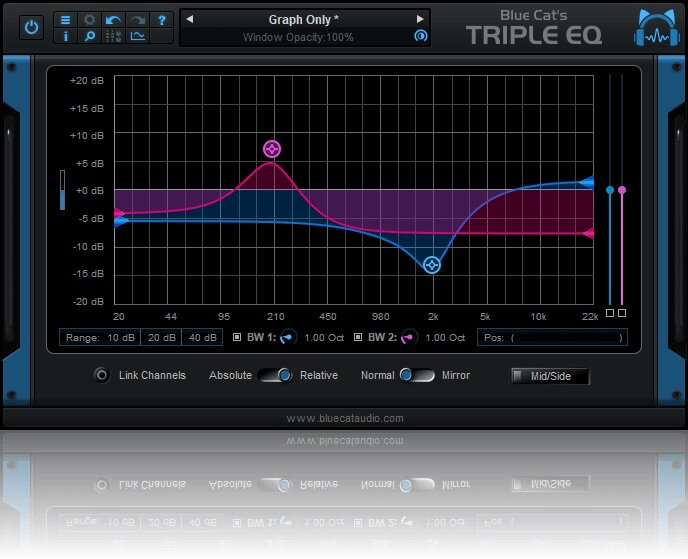The height and width of the screenshot is (559, 688).
Task: Toggle the BW 1 checkbox
Action: point(237,337)
